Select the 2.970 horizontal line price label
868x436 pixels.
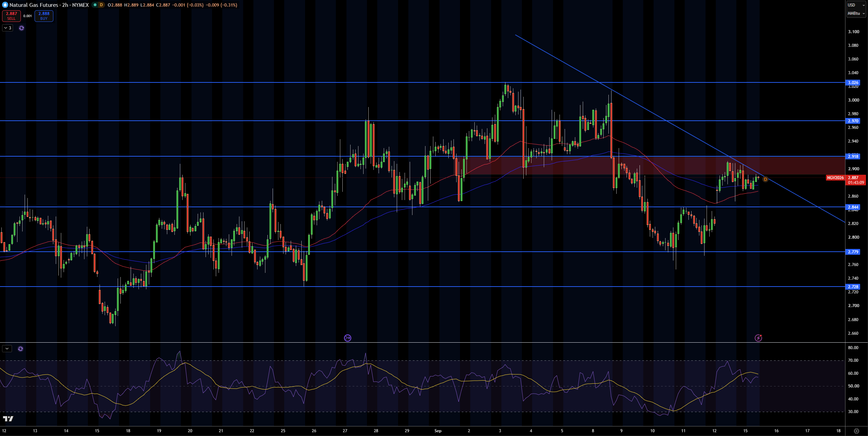coord(853,121)
